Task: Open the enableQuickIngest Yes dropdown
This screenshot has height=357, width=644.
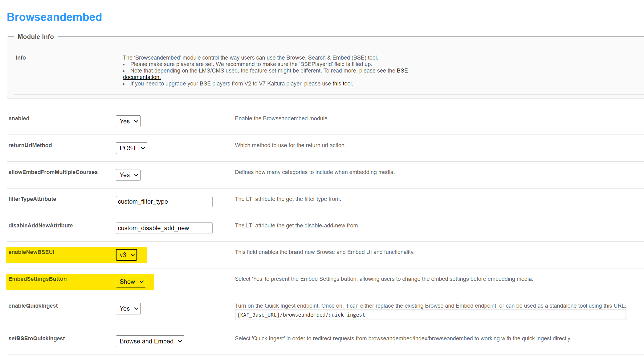Action: click(128, 309)
